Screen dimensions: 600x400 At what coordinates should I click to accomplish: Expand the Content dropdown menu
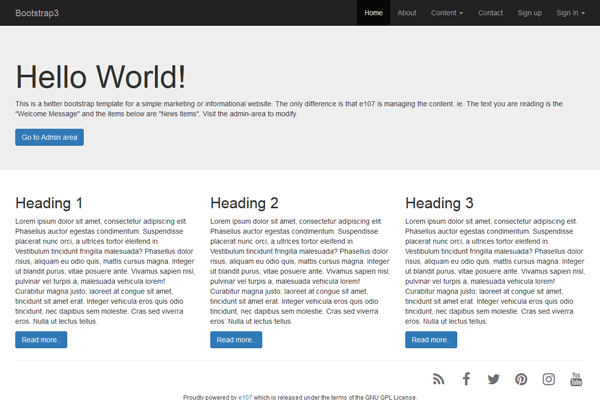pos(447,13)
